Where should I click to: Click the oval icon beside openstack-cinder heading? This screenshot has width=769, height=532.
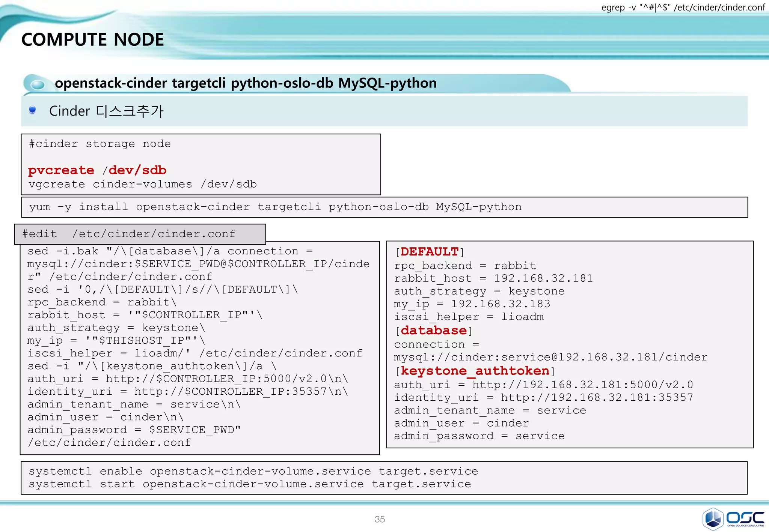[38, 84]
